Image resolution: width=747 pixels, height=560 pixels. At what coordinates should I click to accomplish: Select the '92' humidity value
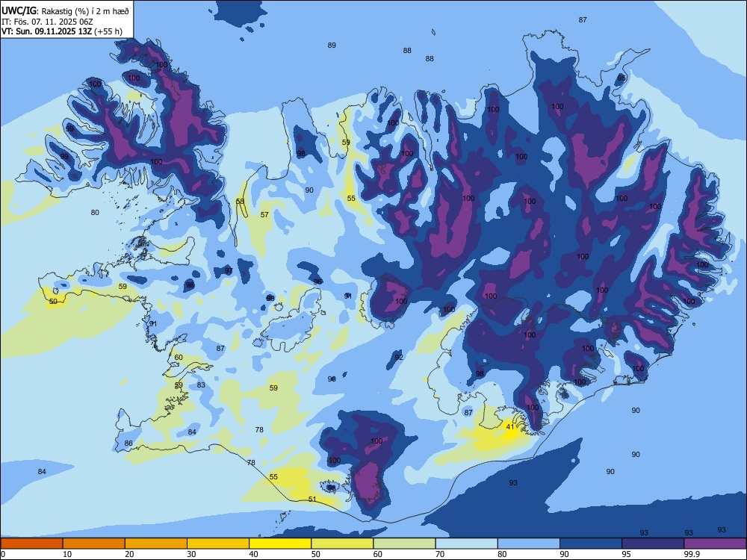pos(399,357)
